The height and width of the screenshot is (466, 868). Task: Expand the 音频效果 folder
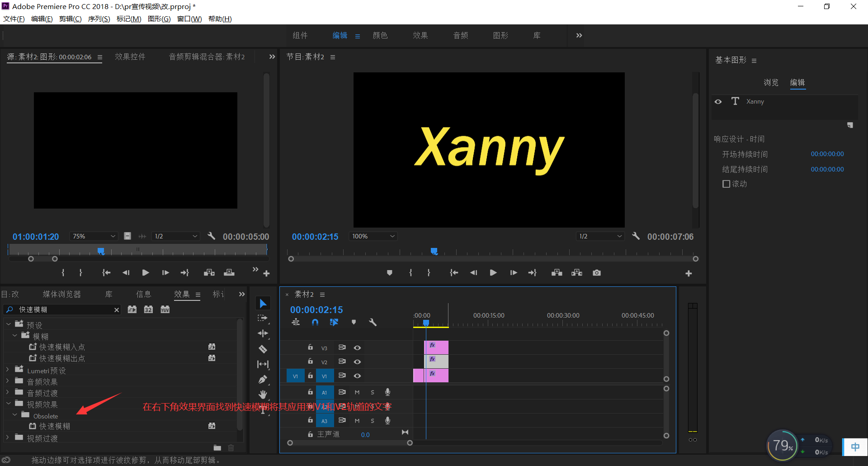click(x=8, y=381)
